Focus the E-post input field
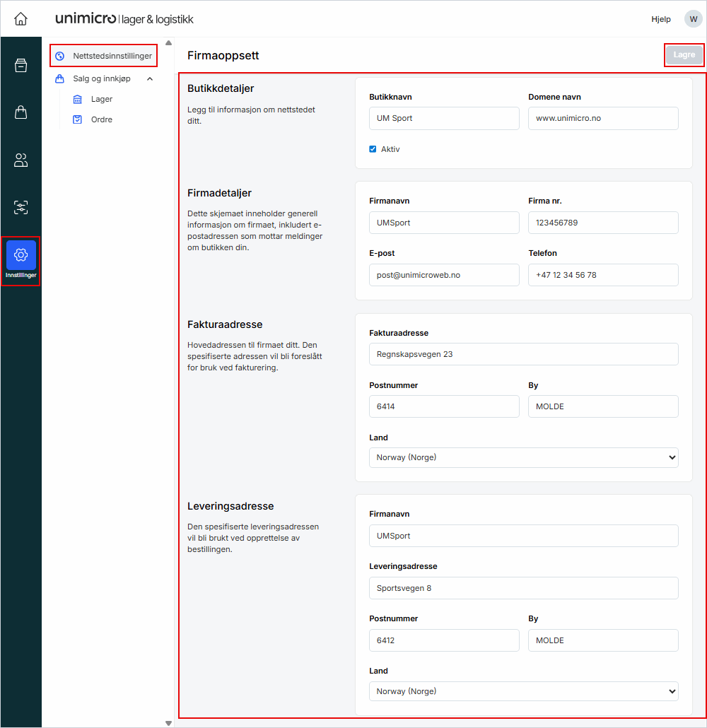 pos(444,275)
